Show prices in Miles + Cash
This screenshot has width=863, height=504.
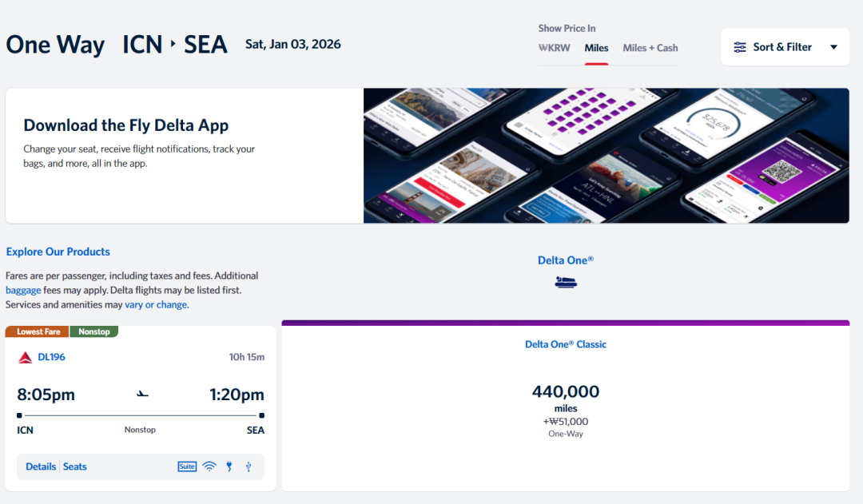tap(650, 48)
